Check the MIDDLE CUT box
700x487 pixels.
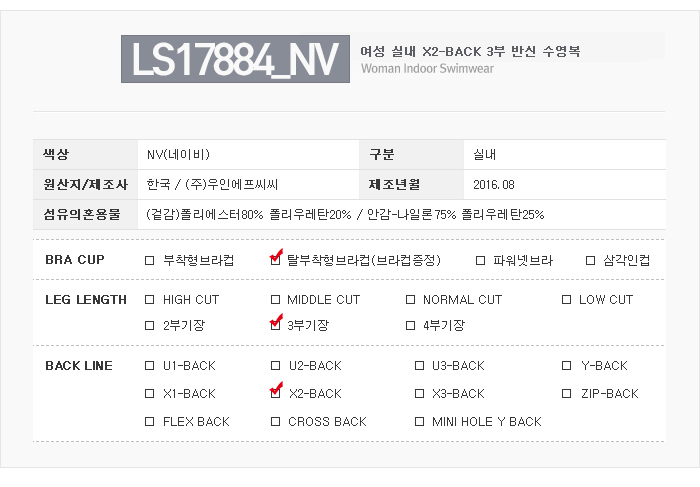click(x=276, y=300)
